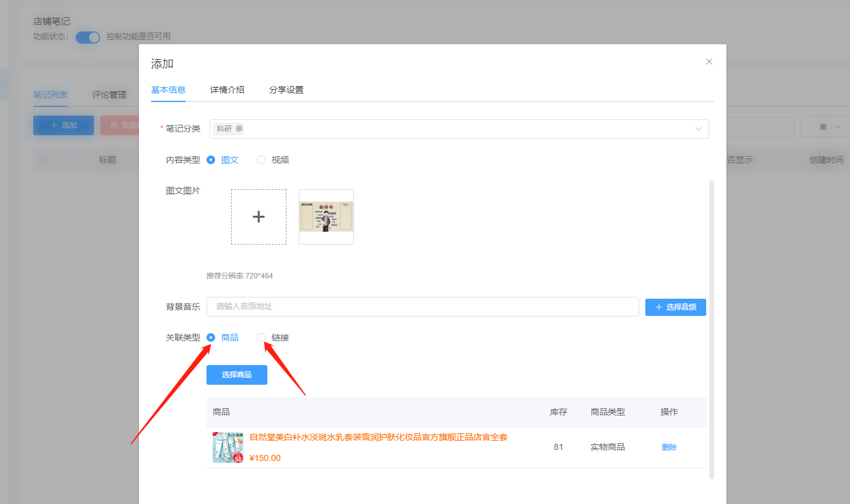Screen dimensions: 850x504
Task: Click the plus icon to add image
Action: 259,216
